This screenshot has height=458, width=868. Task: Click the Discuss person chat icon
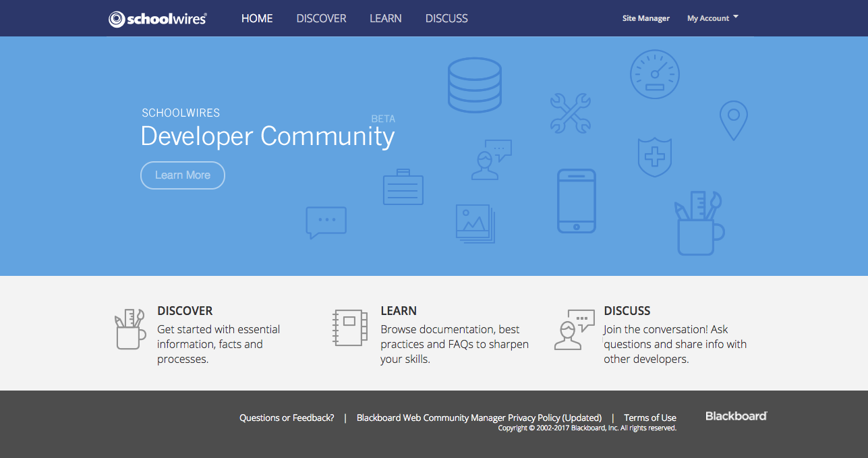pos(574,330)
